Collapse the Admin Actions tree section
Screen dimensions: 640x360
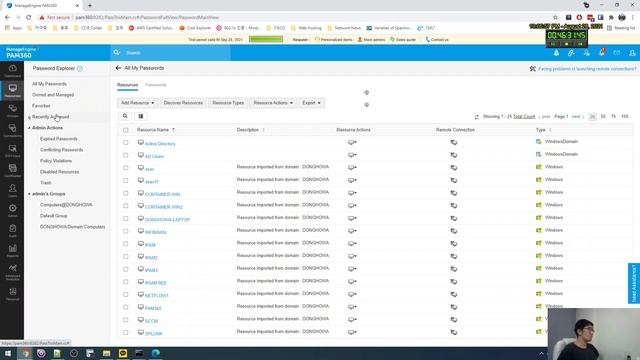point(29,128)
